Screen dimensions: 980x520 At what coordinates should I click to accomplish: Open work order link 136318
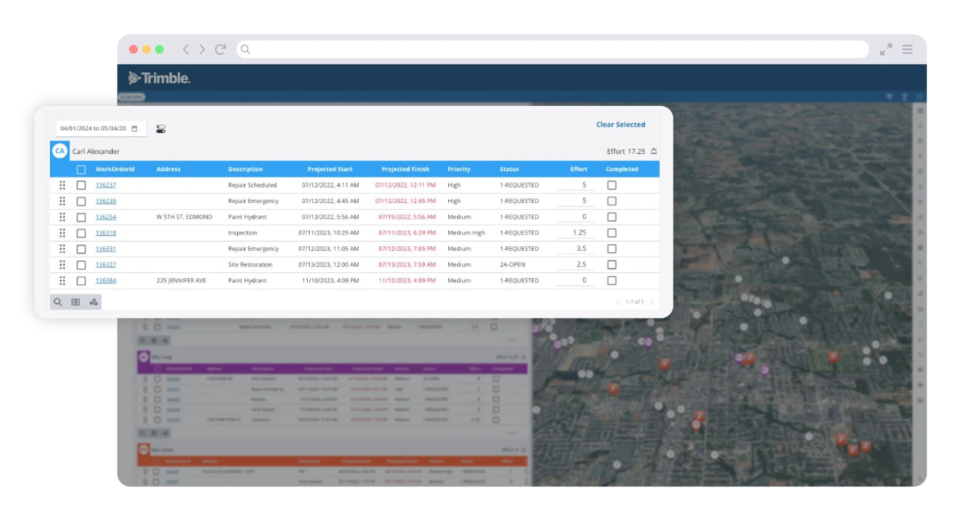point(105,233)
